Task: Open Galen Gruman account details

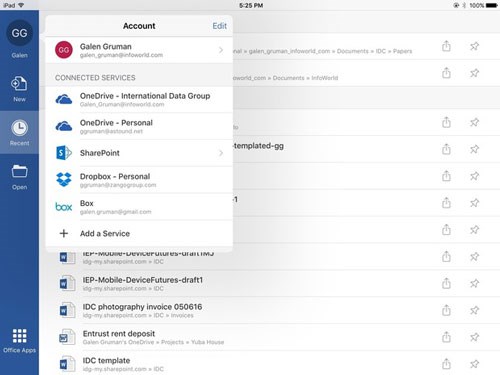Action: click(139, 50)
